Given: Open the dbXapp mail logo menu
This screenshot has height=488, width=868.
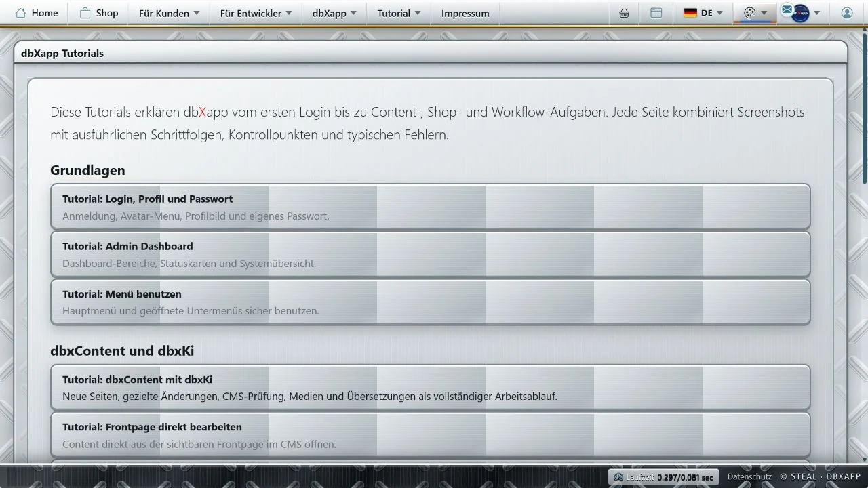Looking at the screenshot, I should 800,13.
